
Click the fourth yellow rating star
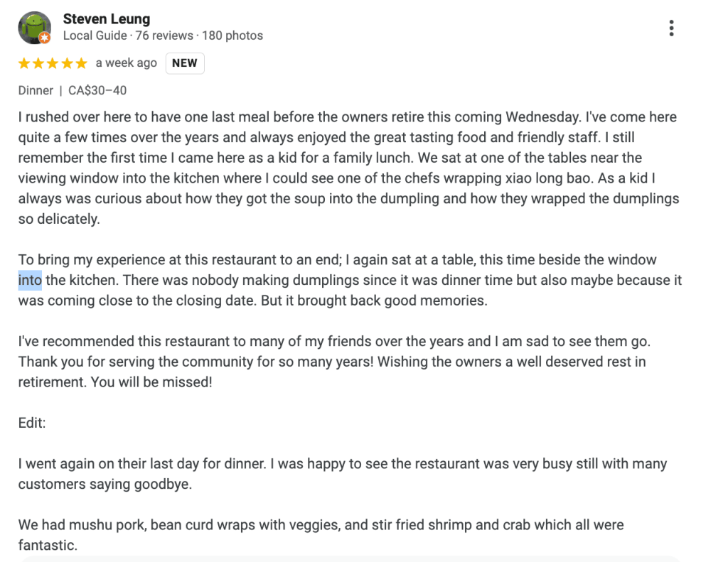click(x=67, y=63)
